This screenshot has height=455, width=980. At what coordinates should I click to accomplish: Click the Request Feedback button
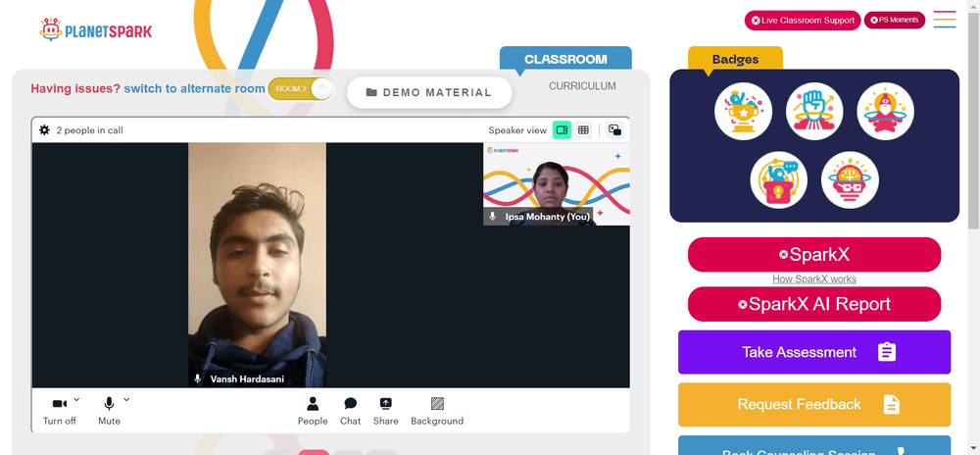point(814,404)
